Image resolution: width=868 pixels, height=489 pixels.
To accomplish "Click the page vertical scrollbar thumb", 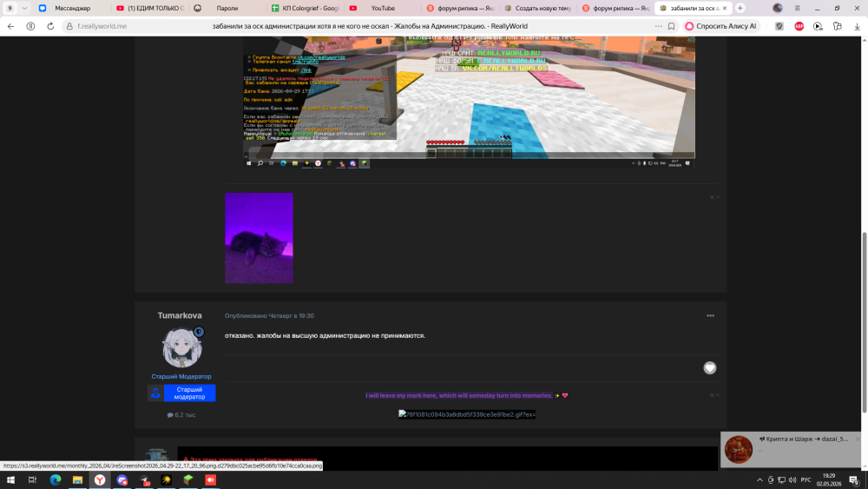I will [865, 322].
